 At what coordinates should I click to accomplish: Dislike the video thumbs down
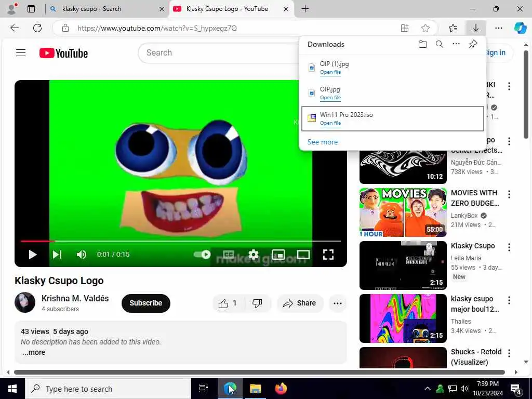(257, 303)
